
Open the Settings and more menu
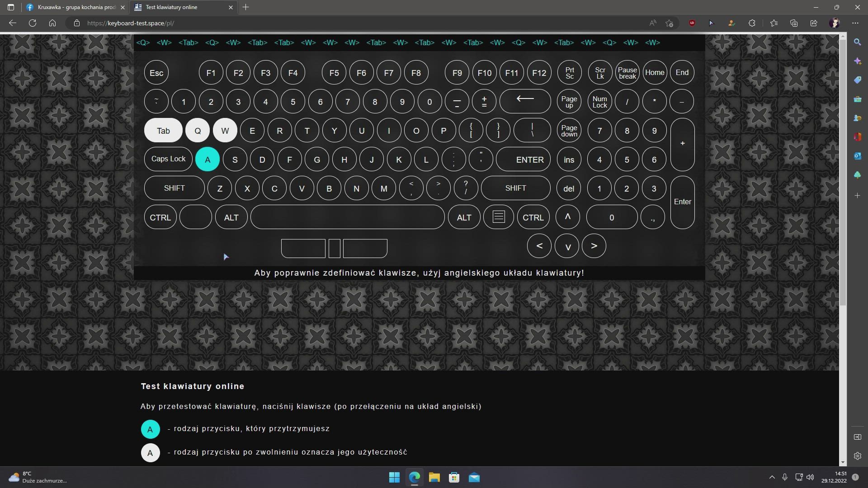click(856, 23)
